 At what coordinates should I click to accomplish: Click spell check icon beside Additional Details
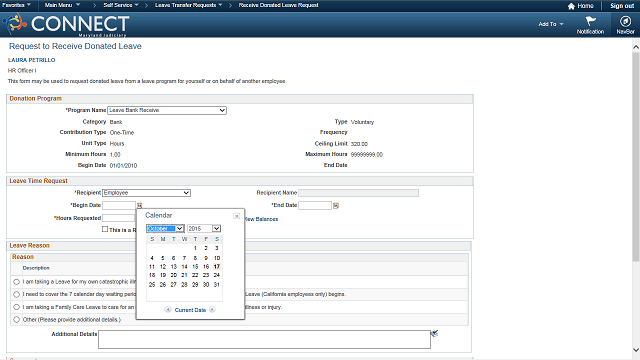tap(435, 333)
